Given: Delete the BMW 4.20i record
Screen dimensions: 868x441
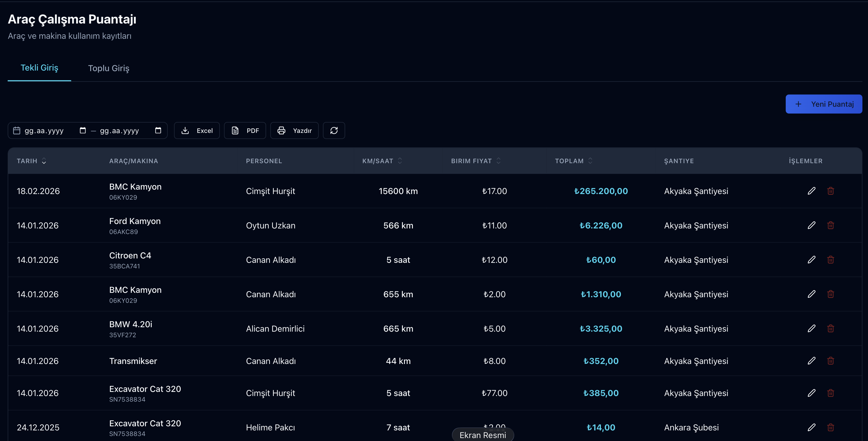Looking at the screenshot, I should 831,328.
